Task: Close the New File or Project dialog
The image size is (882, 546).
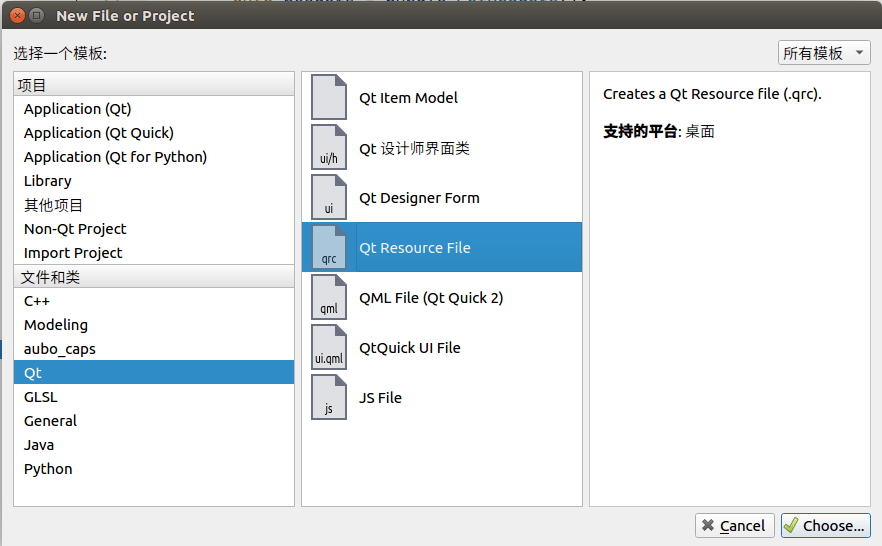Action: pos(17,16)
